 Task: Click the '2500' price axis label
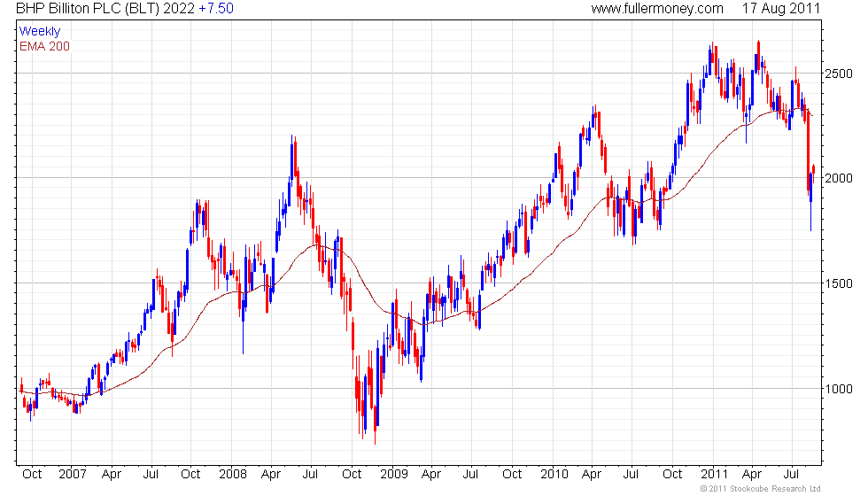(x=838, y=74)
